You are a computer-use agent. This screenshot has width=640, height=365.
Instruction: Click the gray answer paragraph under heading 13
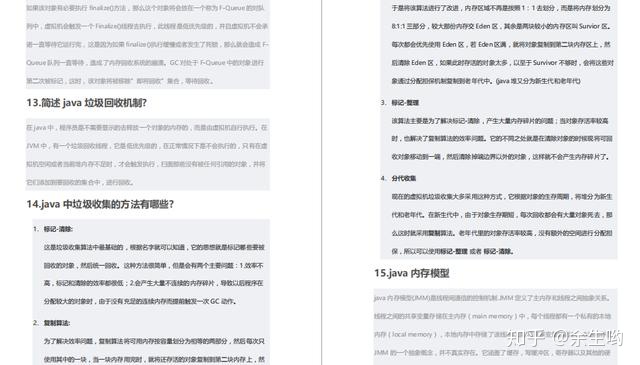point(147,155)
